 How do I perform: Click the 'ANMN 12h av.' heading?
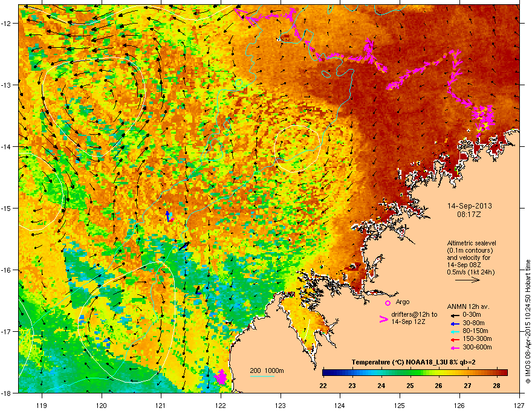pyautogui.click(x=468, y=306)
